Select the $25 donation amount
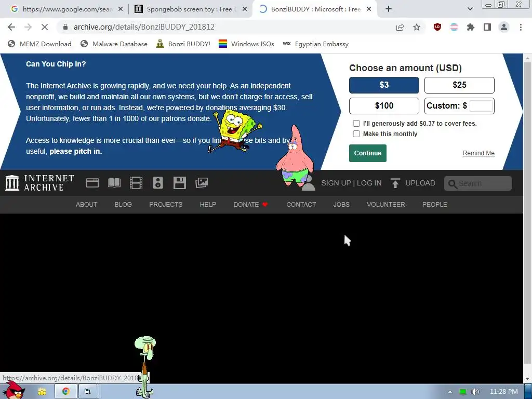The width and height of the screenshot is (532, 399). point(459,85)
